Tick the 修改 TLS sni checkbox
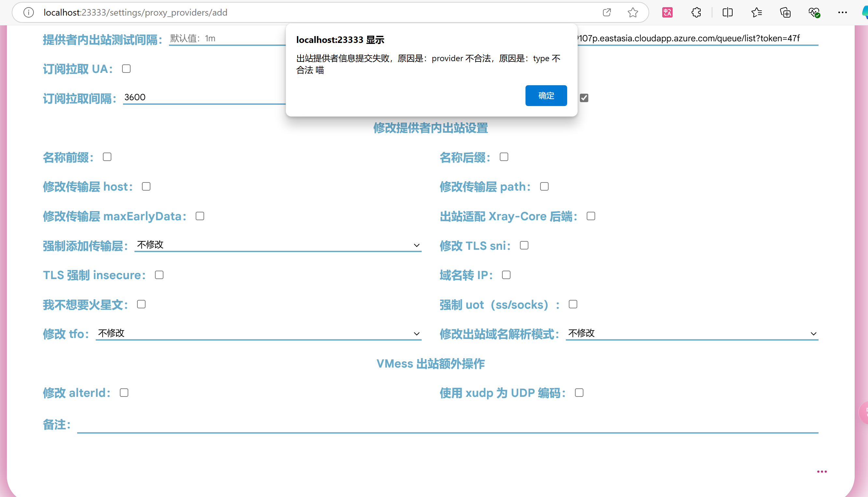868x497 pixels. (524, 246)
